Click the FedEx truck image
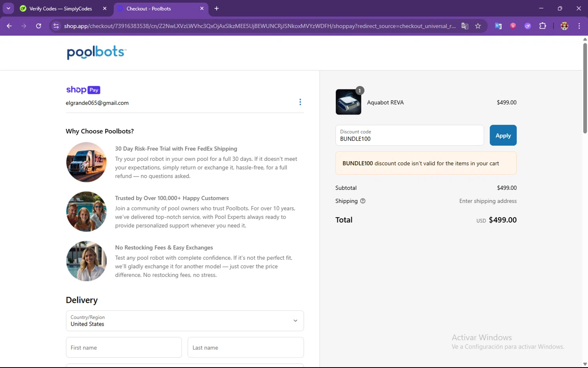This screenshot has height=368, width=588. 86,162
